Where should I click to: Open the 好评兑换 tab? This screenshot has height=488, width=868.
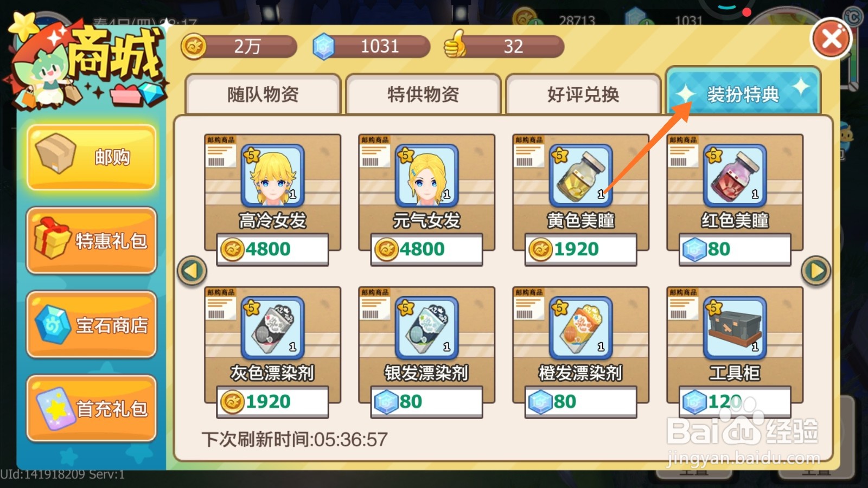point(583,94)
